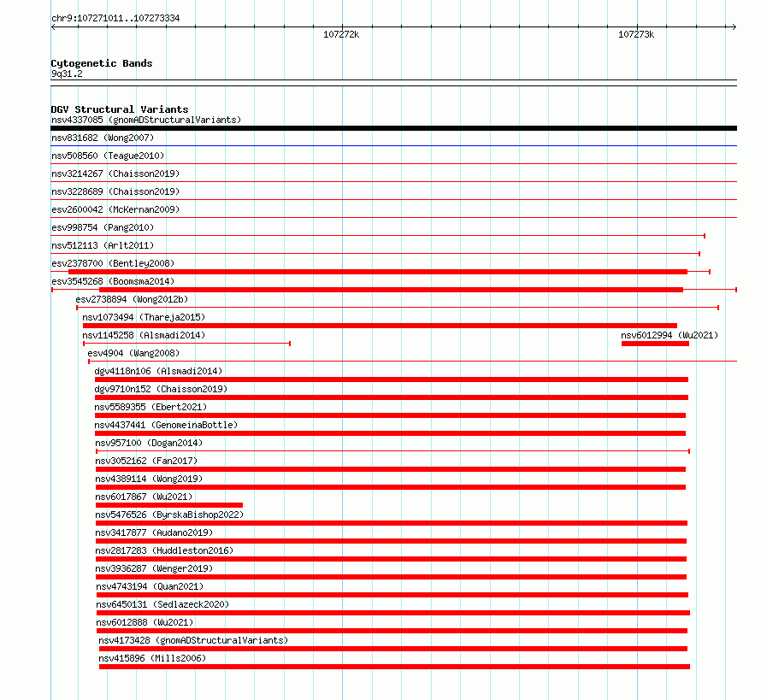Select nsv2817283 (Huddleston2016) label

[164, 550]
